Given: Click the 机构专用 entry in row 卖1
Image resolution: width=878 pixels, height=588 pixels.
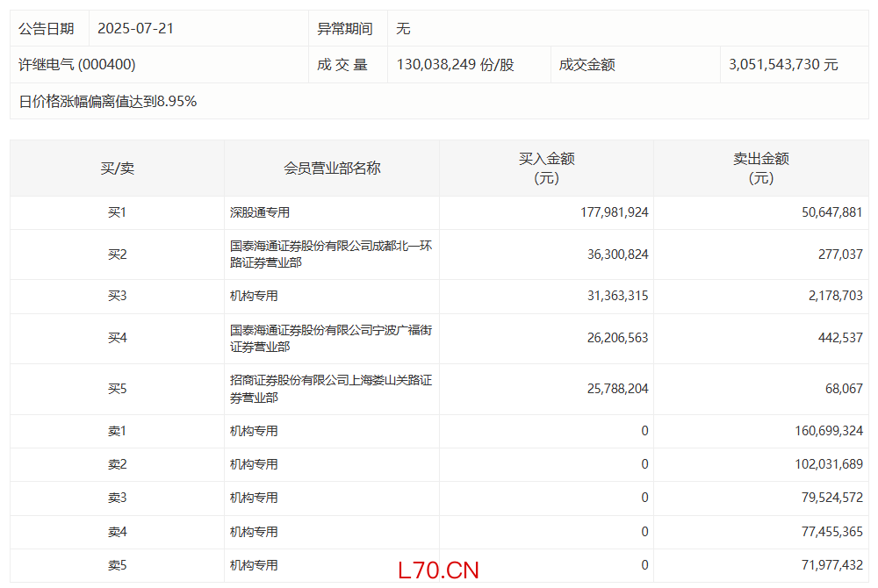Looking at the screenshot, I should click(x=254, y=431).
